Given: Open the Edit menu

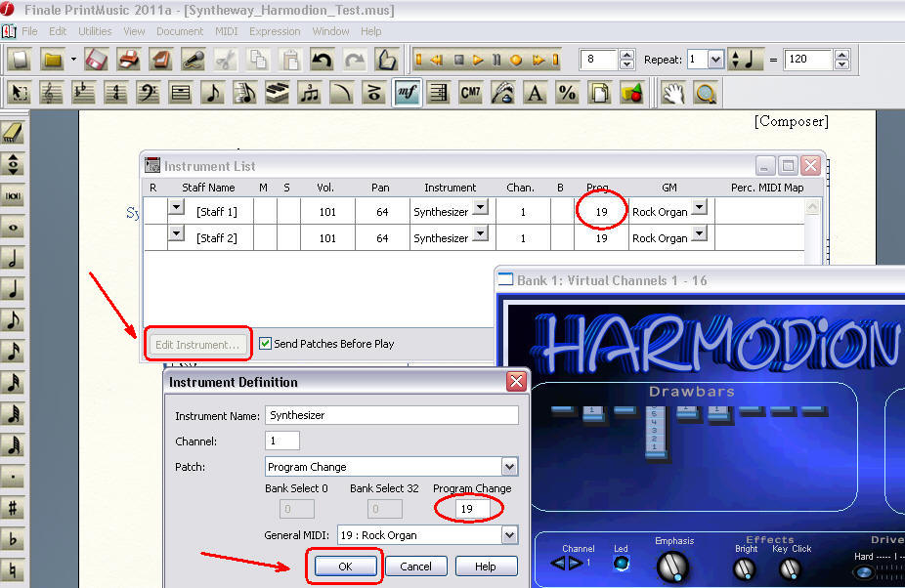Looking at the screenshot, I should pos(57,31).
